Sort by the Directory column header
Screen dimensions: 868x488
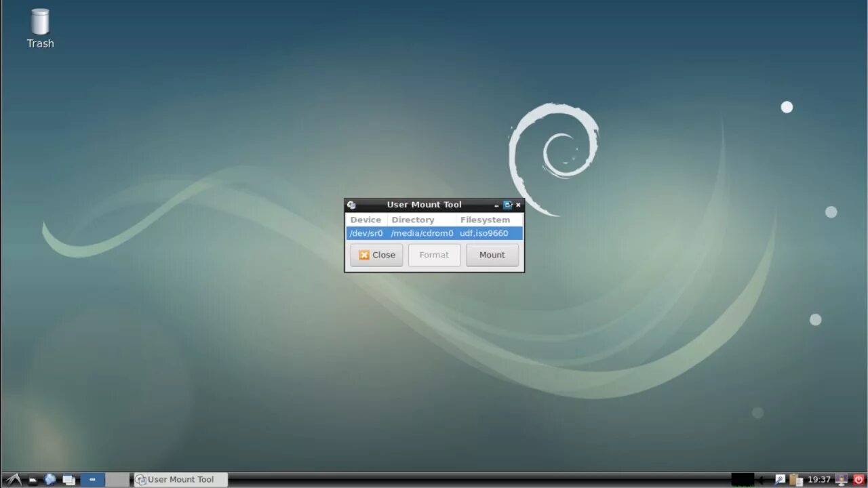pyautogui.click(x=422, y=220)
